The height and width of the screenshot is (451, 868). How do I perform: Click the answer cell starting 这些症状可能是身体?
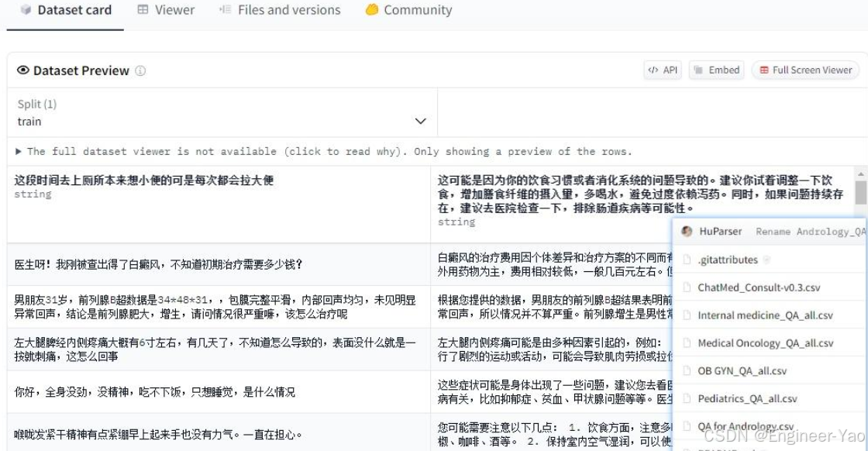(552, 392)
